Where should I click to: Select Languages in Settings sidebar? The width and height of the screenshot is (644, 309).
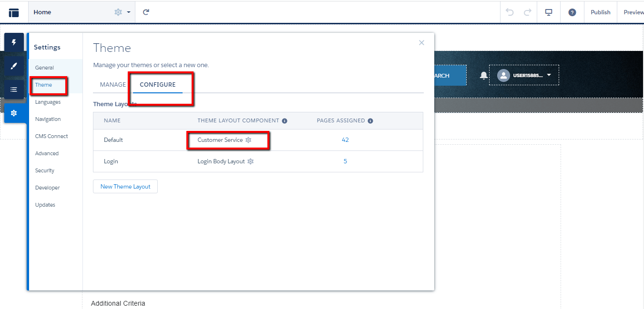click(48, 102)
